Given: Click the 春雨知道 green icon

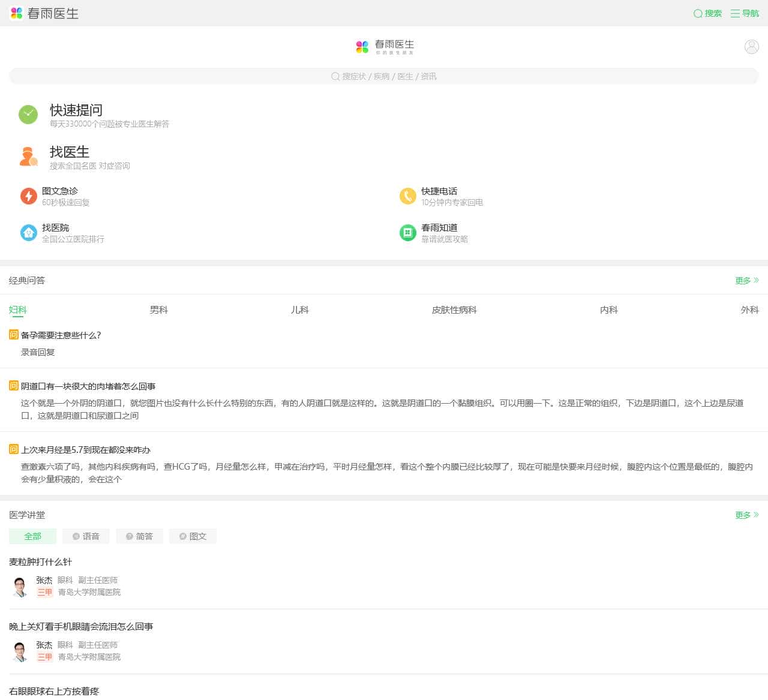Looking at the screenshot, I should tap(408, 233).
